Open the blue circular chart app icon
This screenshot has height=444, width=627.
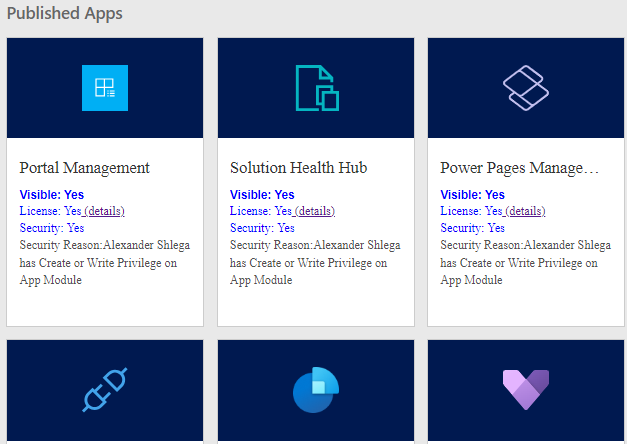click(316, 390)
